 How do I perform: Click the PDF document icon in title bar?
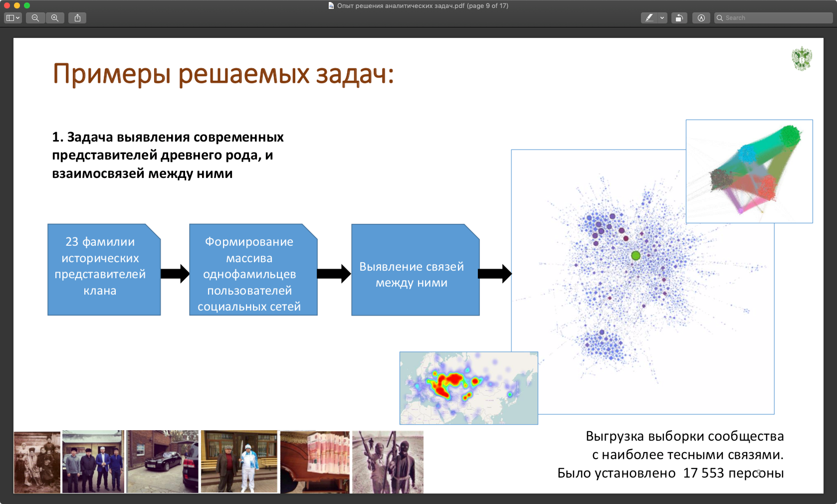point(331,6)
